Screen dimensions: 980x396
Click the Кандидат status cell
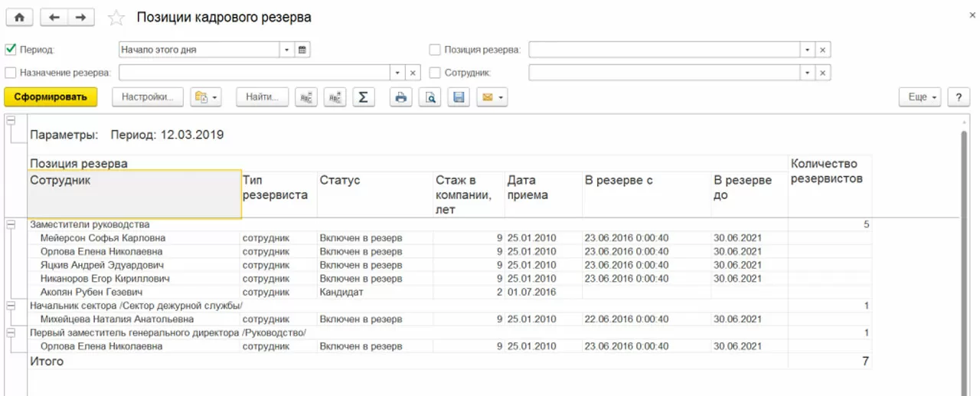pos(375,292)
